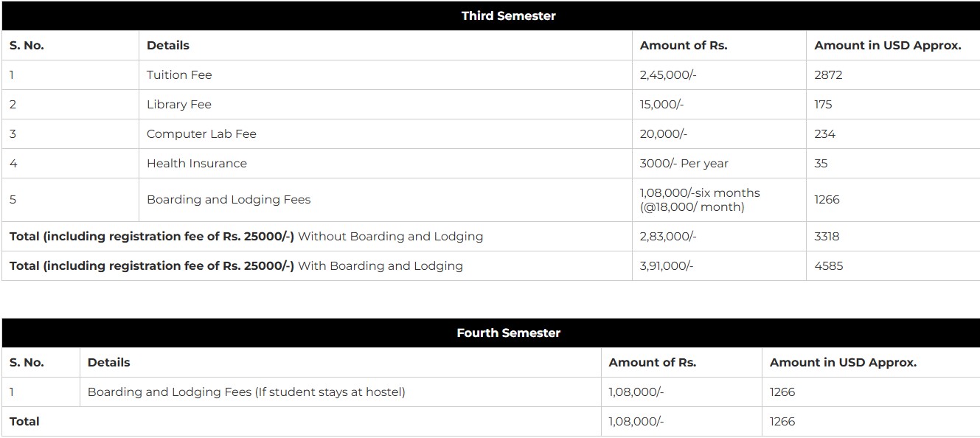Select the hostel Boarding and Lodging Fees row

pyautogui.click(x=246, y=392)
